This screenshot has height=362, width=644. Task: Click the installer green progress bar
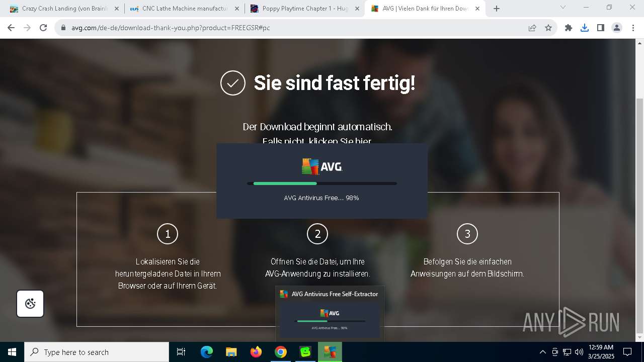pos(322,184)
